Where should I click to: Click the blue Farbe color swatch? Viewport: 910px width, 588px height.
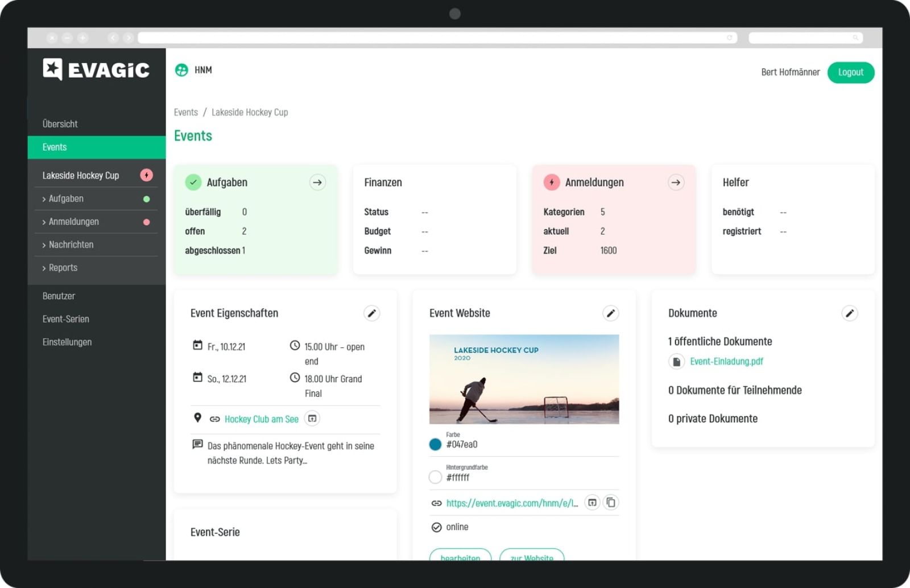tap(434, 444)
